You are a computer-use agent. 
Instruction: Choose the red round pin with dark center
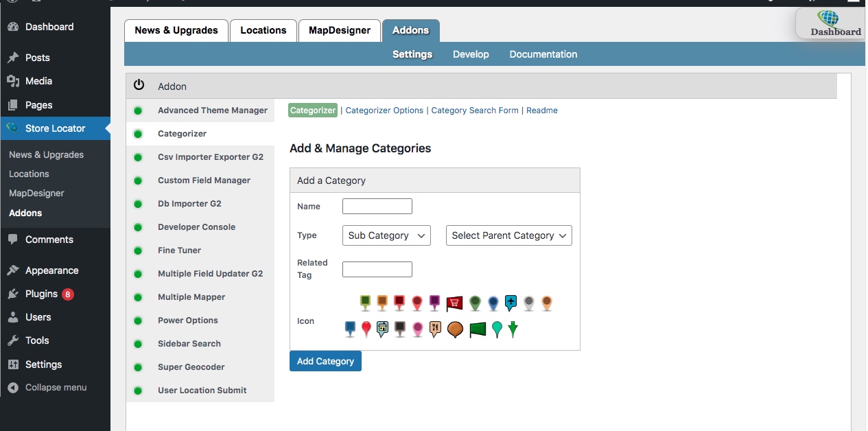click(417, 303)
